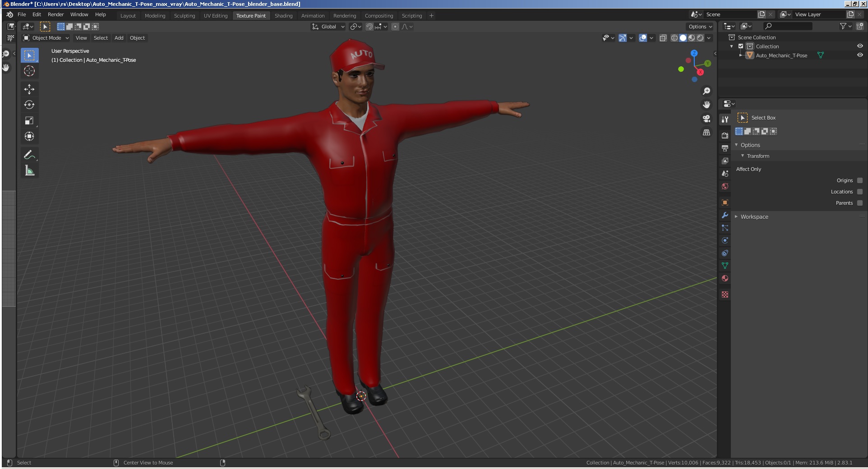Expand the Auto_Mechanic_T-Pose tree item
The width and height of the screenshot is (868, 469).
click(740, 55)
